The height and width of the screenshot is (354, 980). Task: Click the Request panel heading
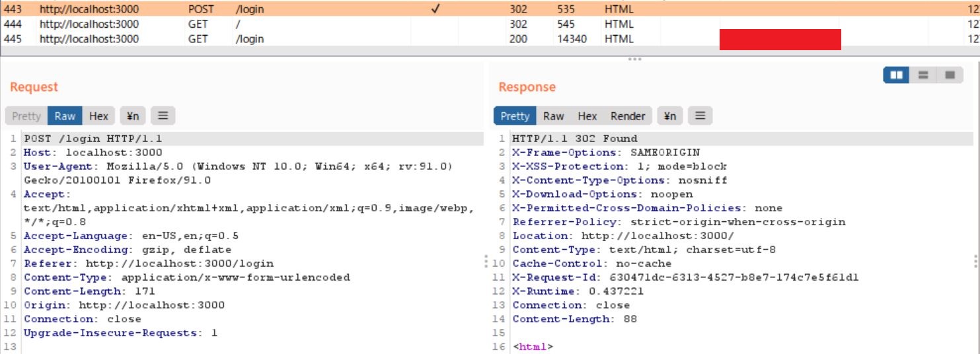coord(34,87)
